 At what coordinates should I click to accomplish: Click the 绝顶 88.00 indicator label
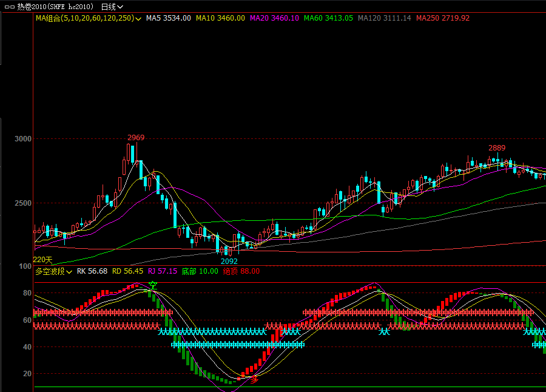pos(241,271)
